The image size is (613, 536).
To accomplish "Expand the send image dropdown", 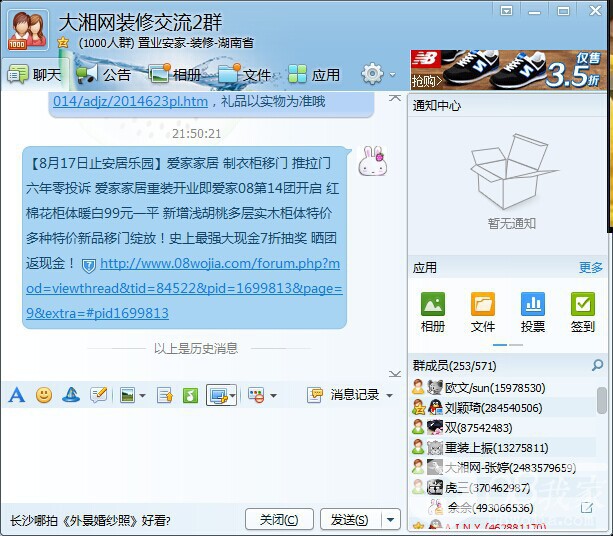I will 142,396.
